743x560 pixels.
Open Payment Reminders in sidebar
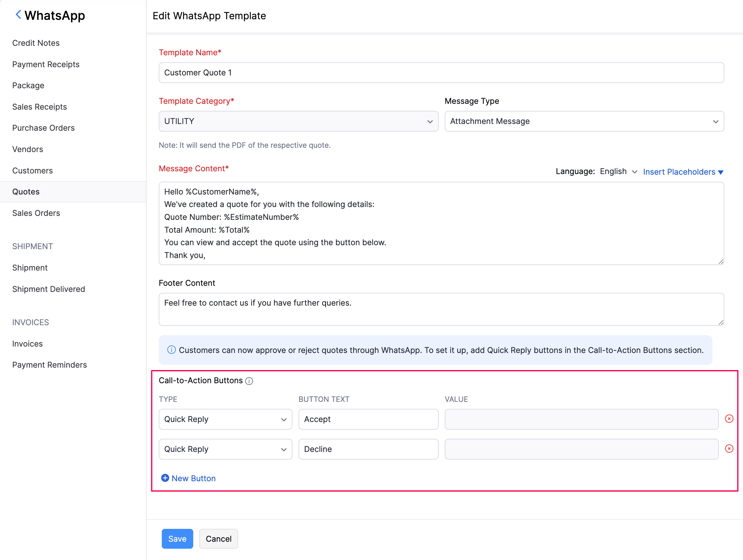[x=49, y=365]
